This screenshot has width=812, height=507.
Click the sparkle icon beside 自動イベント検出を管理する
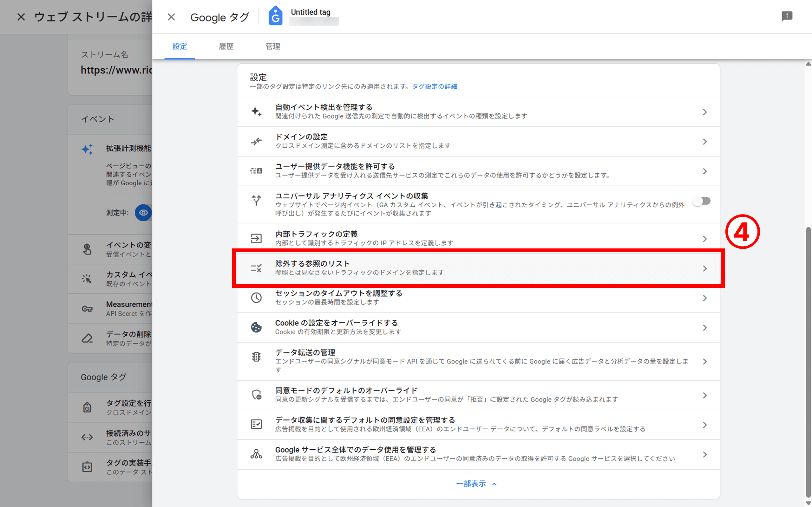(x=256, y=112)
